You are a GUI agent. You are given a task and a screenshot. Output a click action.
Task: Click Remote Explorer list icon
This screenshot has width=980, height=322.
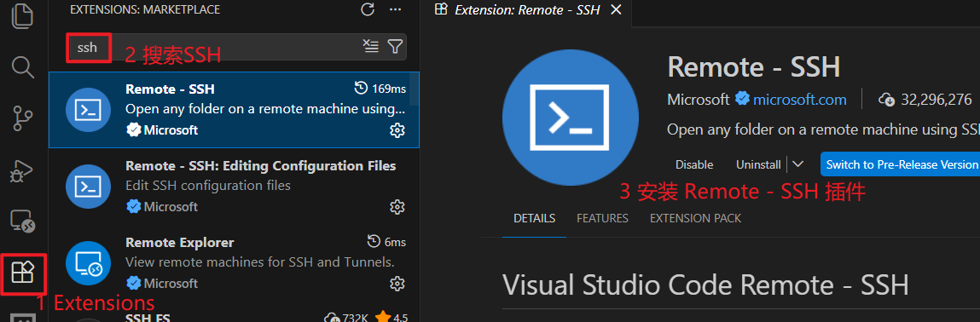[x=88, y=263]
